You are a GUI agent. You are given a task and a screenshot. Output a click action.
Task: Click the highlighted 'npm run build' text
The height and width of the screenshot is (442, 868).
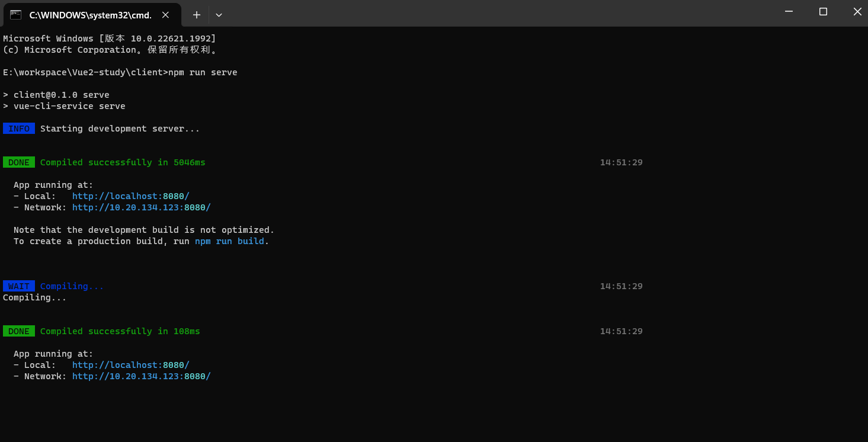(x=229, y=241)
